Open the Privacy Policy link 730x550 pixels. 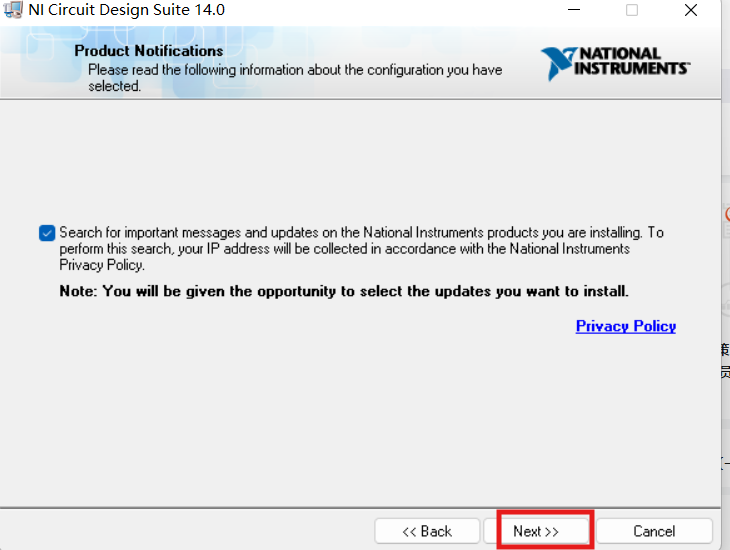click(626, 326)
